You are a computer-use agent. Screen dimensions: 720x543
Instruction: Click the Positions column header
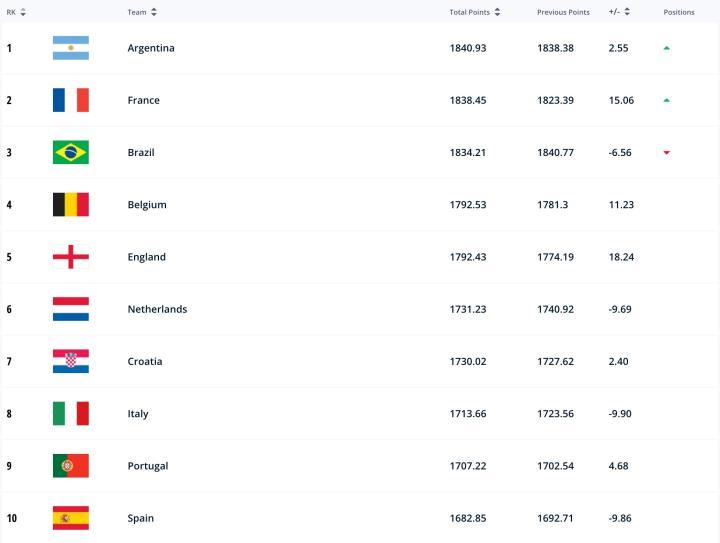(x=679, y=12)
